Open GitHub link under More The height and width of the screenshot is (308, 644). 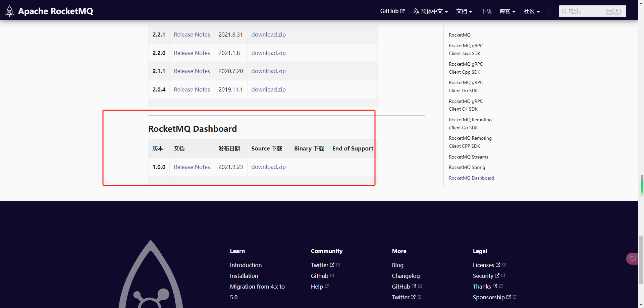pyautogui.click(x=404, y=287)
